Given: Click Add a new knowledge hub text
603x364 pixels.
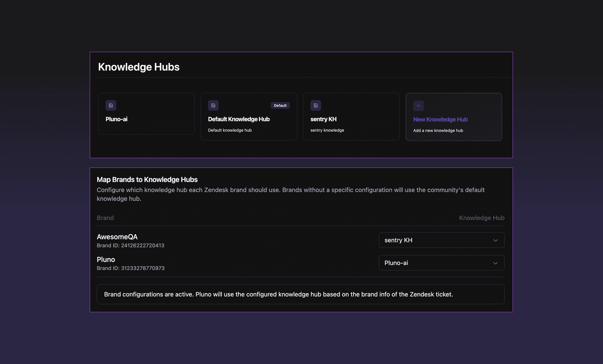Looking at the screenshot, I should [x=438, y=130].
